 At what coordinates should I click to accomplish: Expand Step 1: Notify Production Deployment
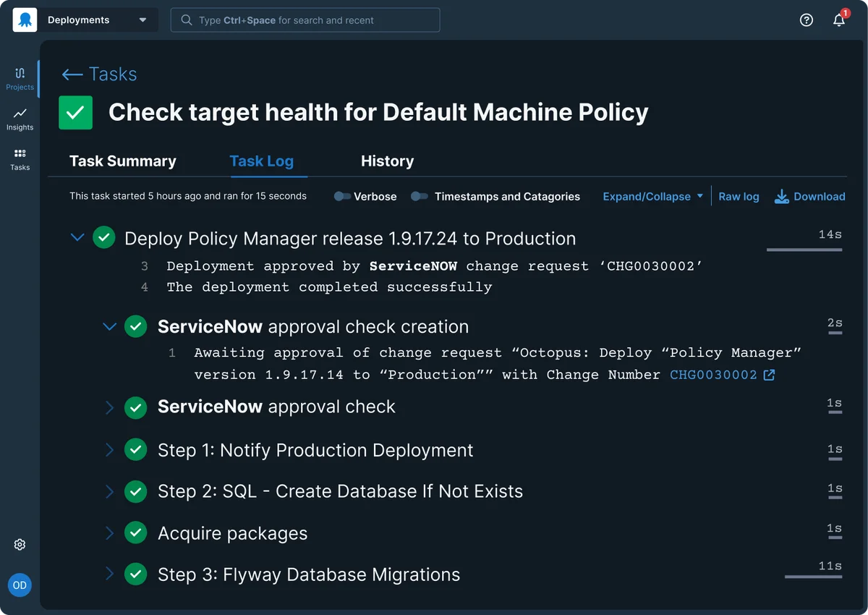point(110,450)
